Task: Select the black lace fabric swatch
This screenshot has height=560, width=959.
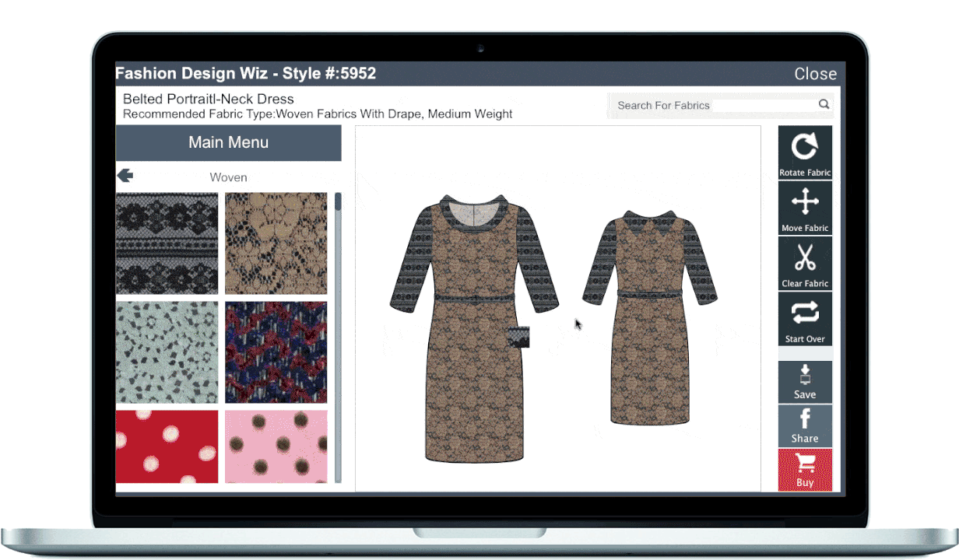Action: pos(167,243)
